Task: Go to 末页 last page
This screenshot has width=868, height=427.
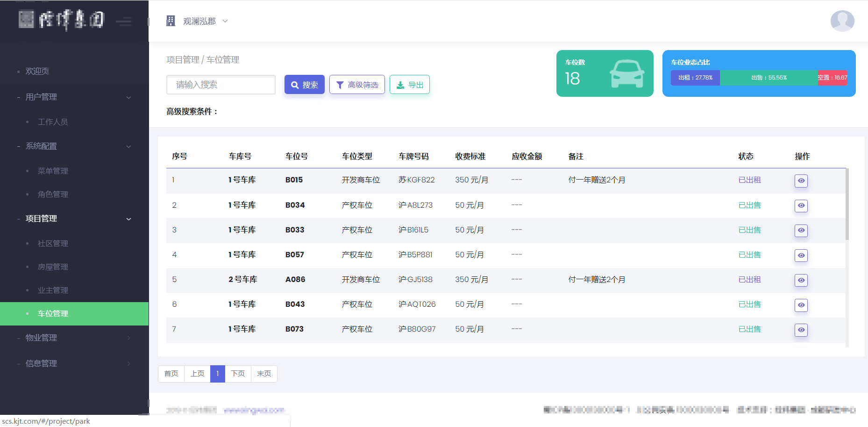Action: tap(264, 374)
